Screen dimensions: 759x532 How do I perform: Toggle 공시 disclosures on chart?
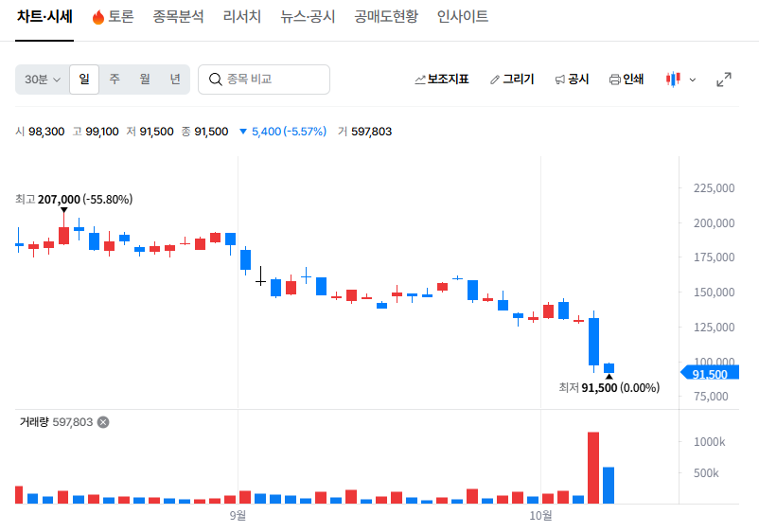(x=572, y=80)
